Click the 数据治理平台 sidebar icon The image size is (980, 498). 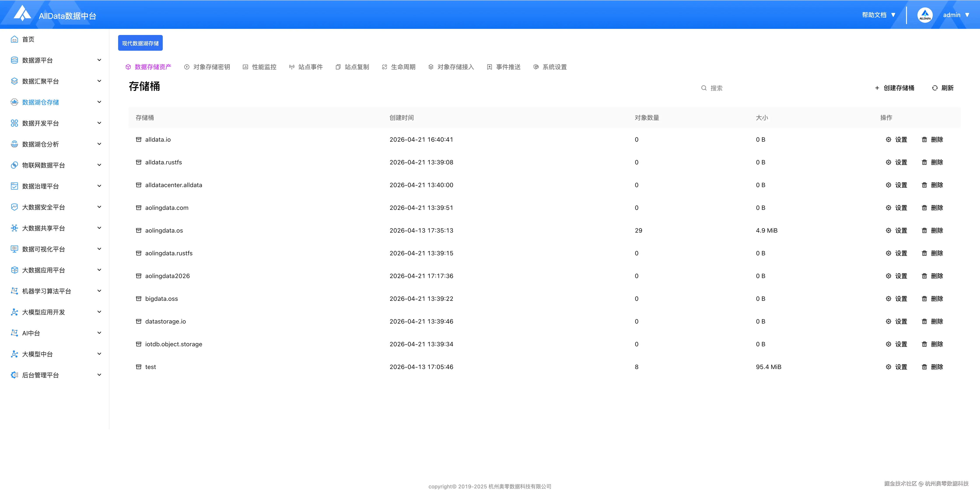(x=14, y=186)
